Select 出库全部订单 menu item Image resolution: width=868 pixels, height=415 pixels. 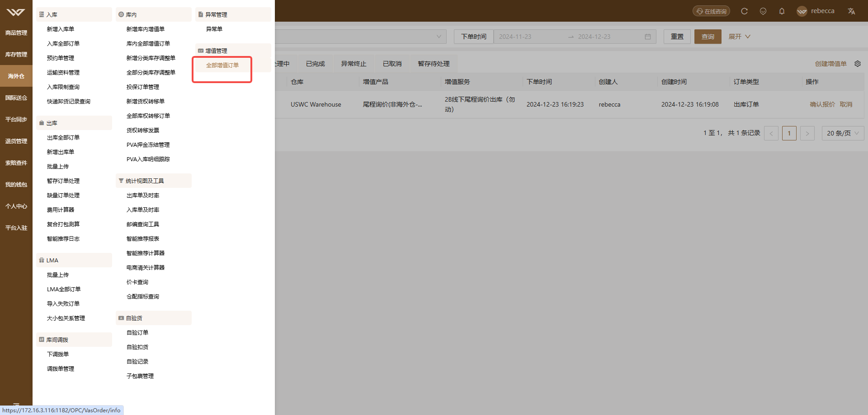[x=63, y=137]
